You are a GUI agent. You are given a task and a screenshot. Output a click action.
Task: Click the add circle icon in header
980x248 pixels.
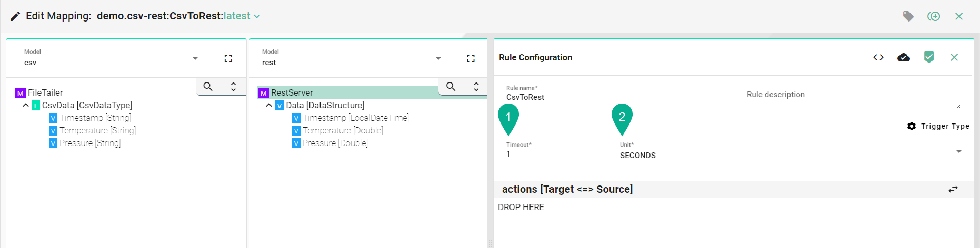click(934, 16)
